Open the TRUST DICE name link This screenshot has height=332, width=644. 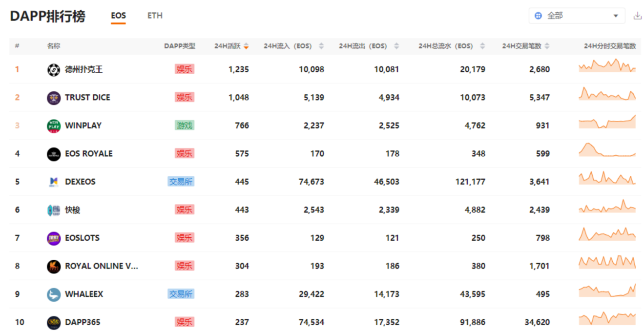[87, 98]
